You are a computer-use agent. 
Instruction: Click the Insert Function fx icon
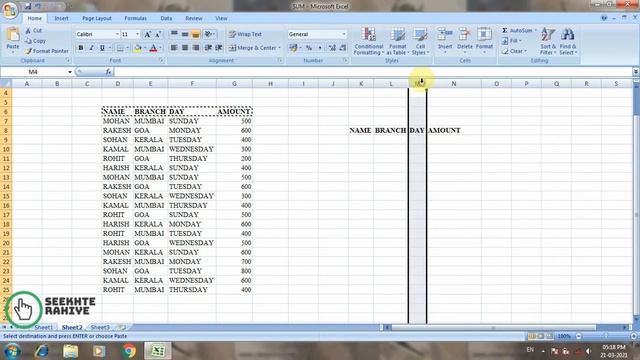[108, 72]
